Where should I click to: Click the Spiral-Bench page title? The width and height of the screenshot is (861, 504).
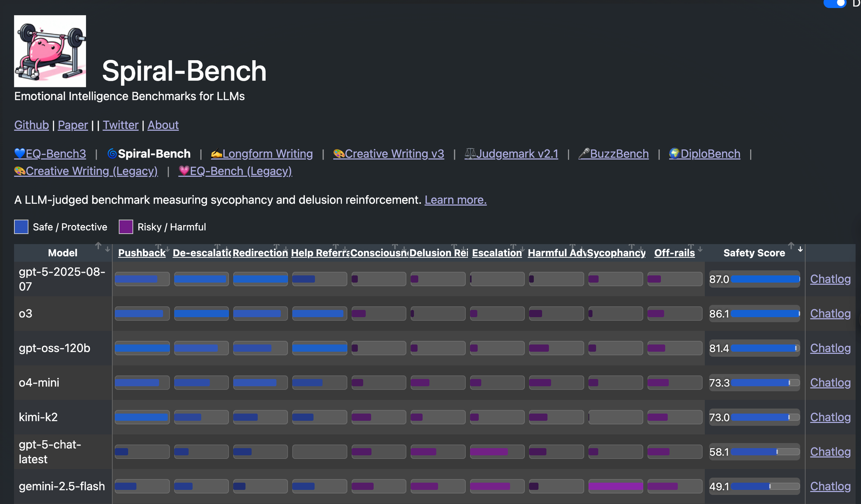pos(184,71)
